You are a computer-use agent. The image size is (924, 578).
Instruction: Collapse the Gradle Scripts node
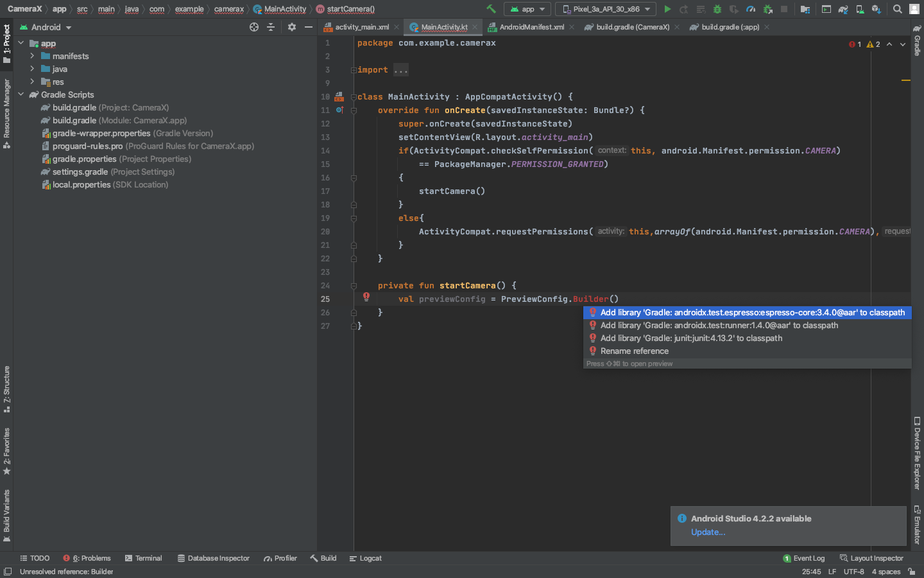[21, 94]
